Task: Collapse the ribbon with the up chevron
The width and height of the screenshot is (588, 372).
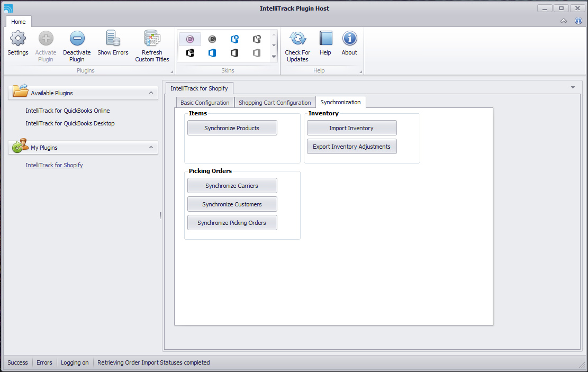Action: [564, 21]
